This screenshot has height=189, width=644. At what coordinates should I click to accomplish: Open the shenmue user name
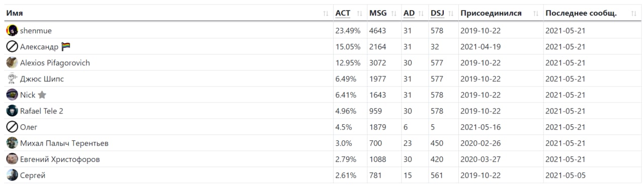(x=36, y=31)
